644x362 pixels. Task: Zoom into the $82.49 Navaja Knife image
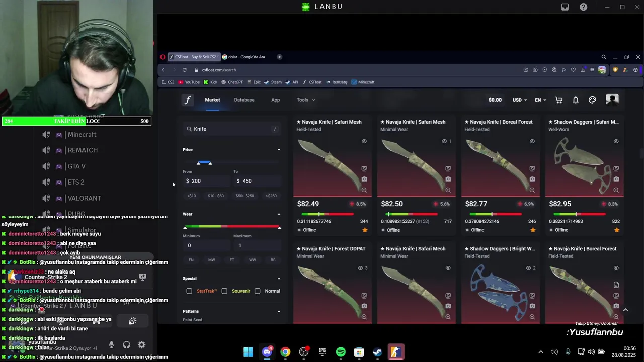point(364,190)
